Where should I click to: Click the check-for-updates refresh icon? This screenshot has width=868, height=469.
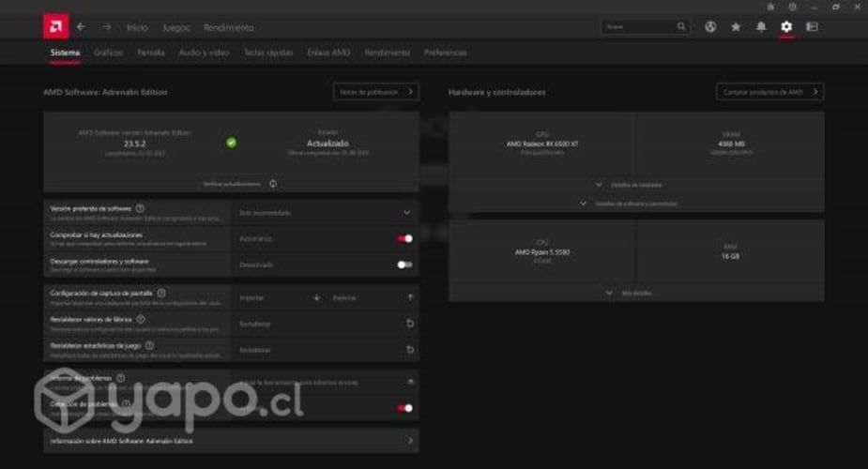pos(273,184)
